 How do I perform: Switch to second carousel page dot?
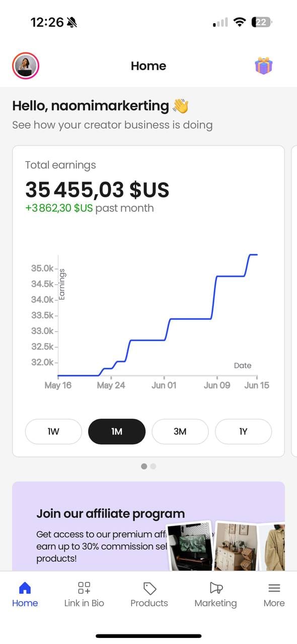[153, 466]
